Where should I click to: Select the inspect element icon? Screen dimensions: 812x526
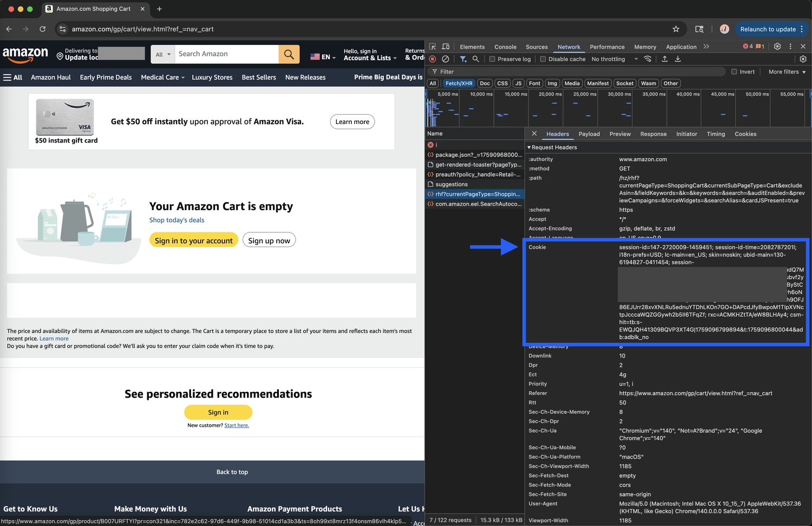tap(432, 47)
